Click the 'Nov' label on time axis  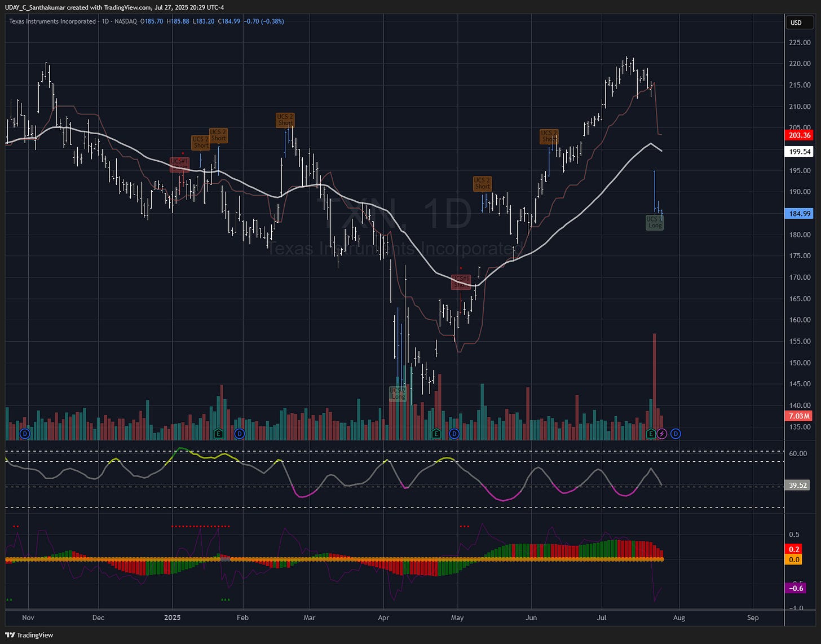[28, 617]
